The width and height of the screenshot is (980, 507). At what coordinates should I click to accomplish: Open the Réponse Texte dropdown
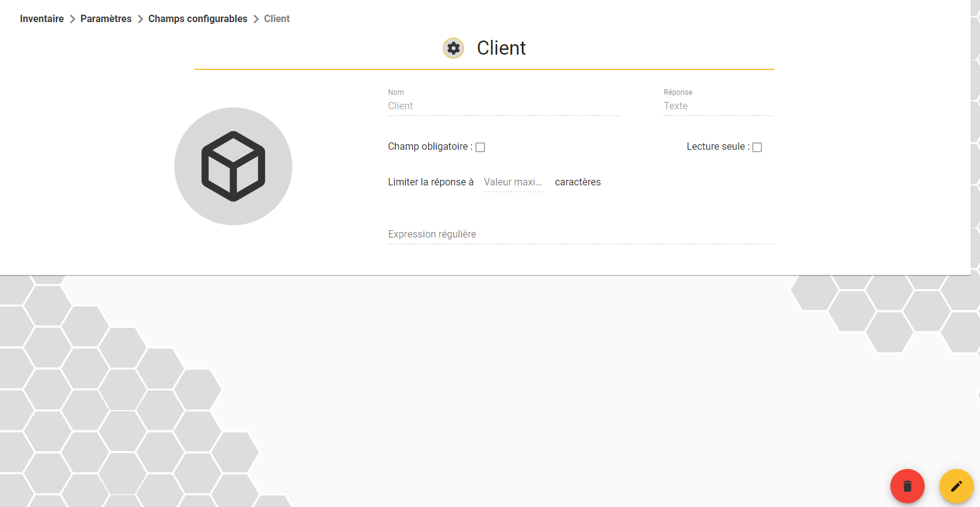pyautogui.click(x=718, y=106)
